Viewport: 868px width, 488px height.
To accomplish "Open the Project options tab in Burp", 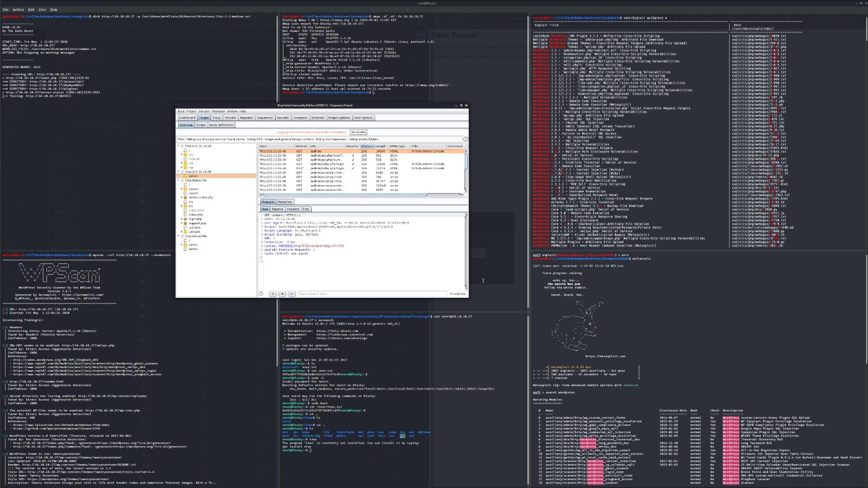I will (339, 118).
